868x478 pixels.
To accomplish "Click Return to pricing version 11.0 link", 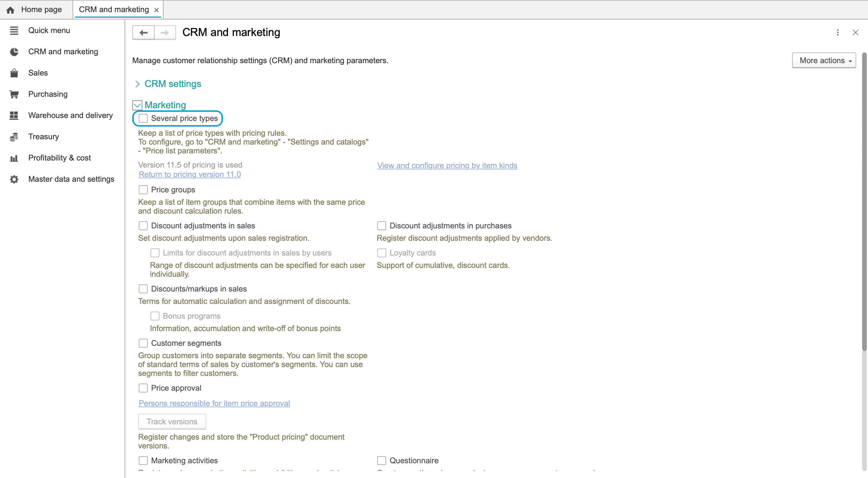I will (190, 174).
